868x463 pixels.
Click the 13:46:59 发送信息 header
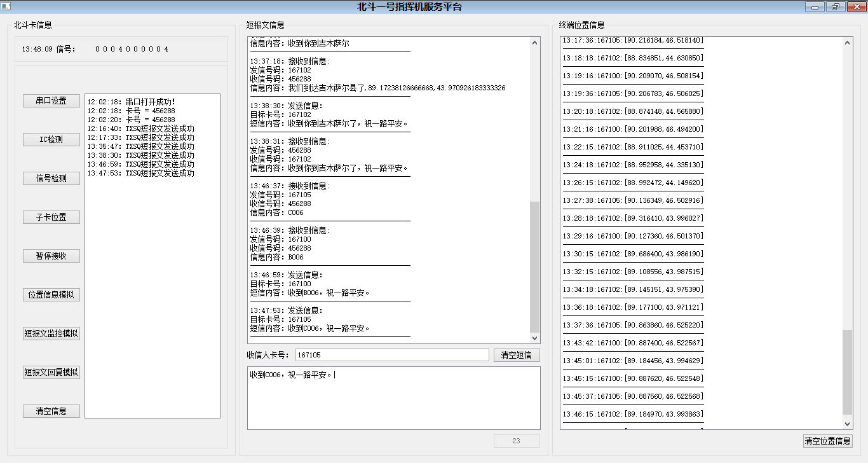[287, 275]
